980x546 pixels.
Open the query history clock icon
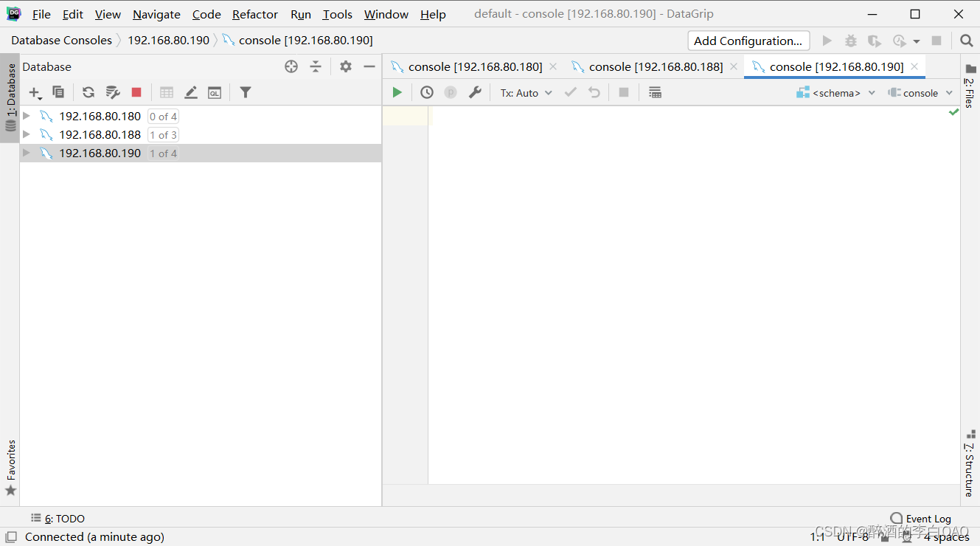click(x=426, y=91)
